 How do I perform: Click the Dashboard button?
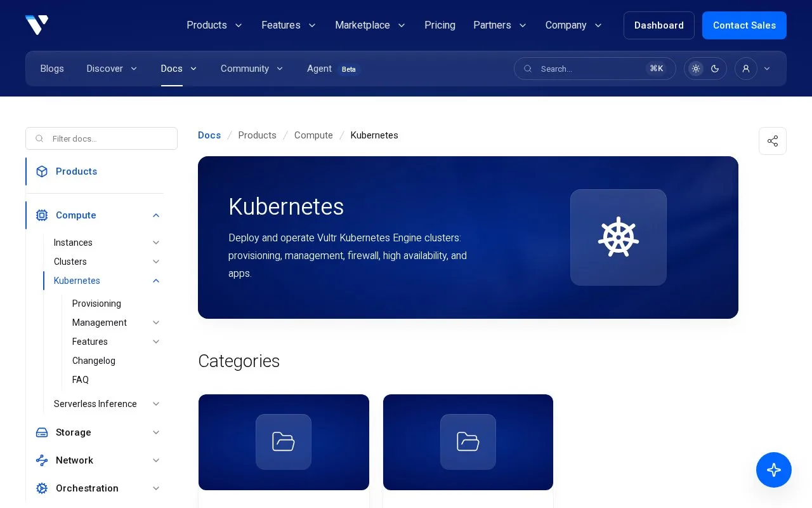pyautogui.click(x=659, y=25)
